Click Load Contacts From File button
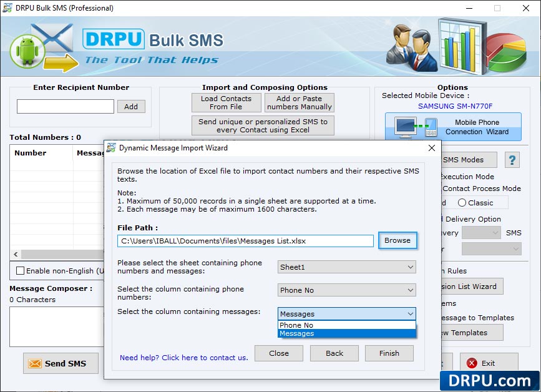 point(227,102)
